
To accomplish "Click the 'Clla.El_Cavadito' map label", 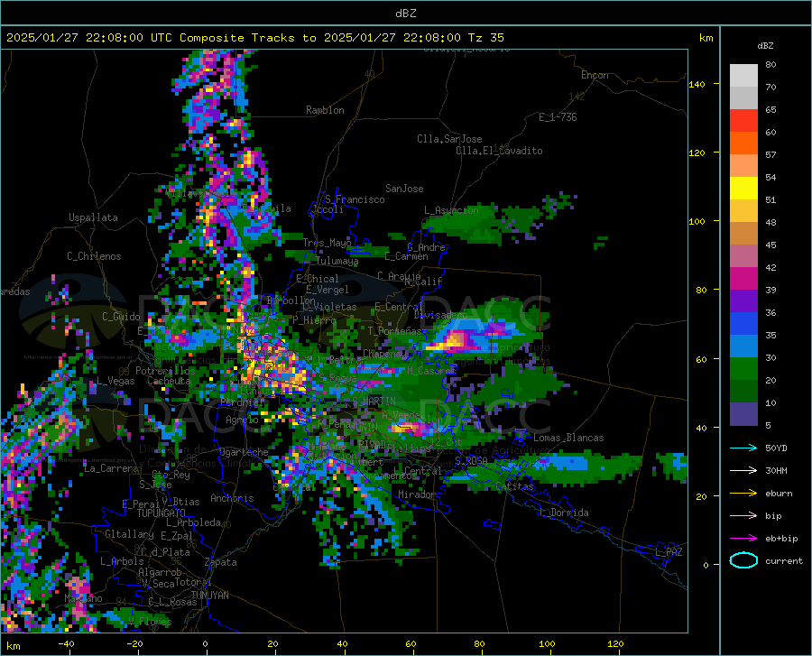I will pos(499,151).
